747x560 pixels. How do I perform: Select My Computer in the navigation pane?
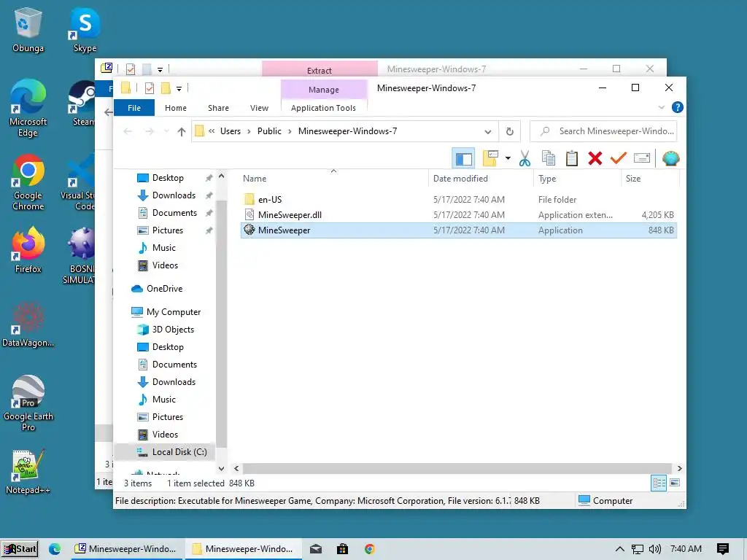point(174,312)
